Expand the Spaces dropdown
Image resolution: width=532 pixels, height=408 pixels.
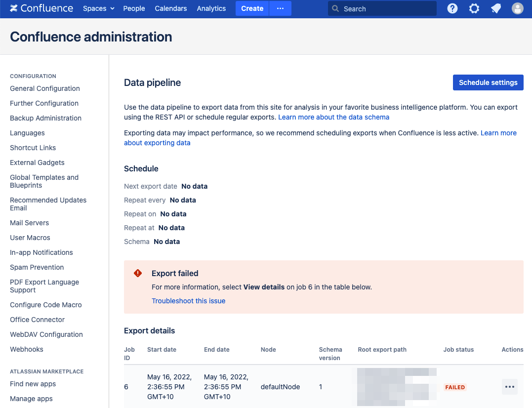[98, 8]
